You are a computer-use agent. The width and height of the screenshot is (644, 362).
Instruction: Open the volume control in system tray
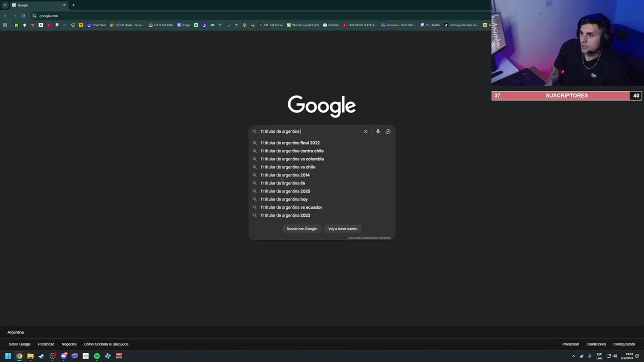[x=614, y=356]
